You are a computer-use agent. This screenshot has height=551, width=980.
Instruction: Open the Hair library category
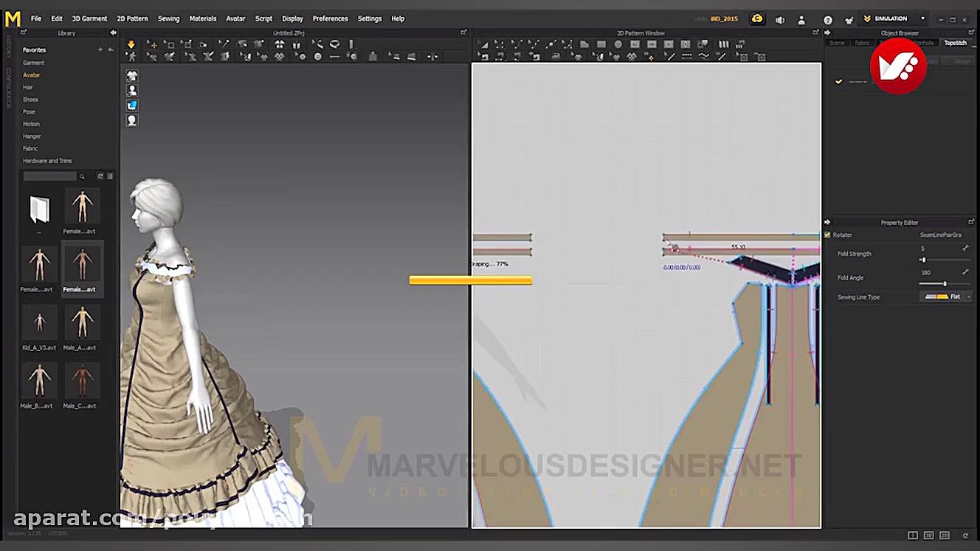pyautogui.click(x=28, y=87)
